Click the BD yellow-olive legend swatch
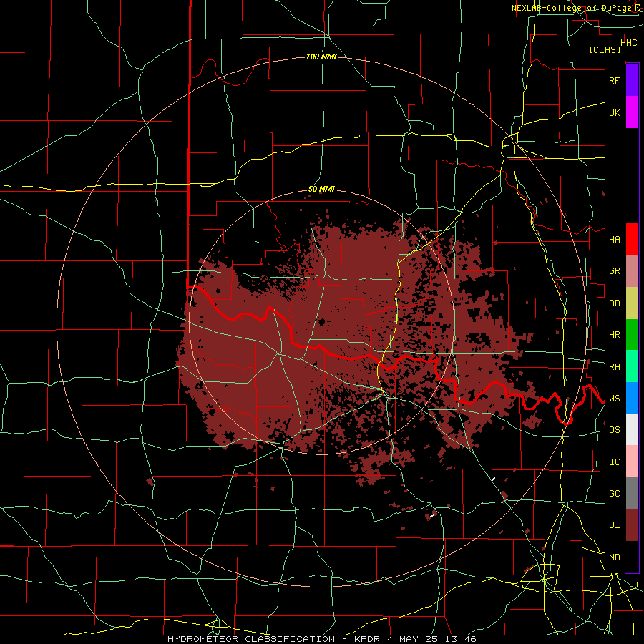This screenshot has width=644, height=644. click(632, 303)
